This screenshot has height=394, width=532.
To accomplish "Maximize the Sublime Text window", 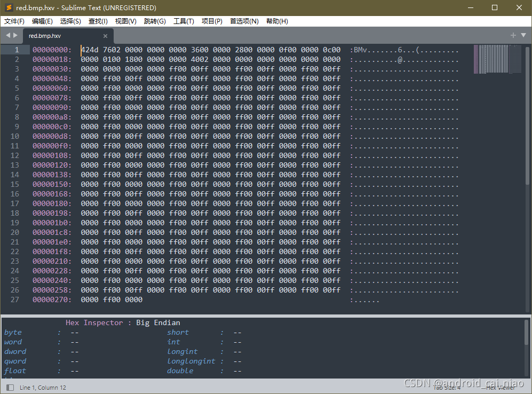I will (x=495, y=7).
